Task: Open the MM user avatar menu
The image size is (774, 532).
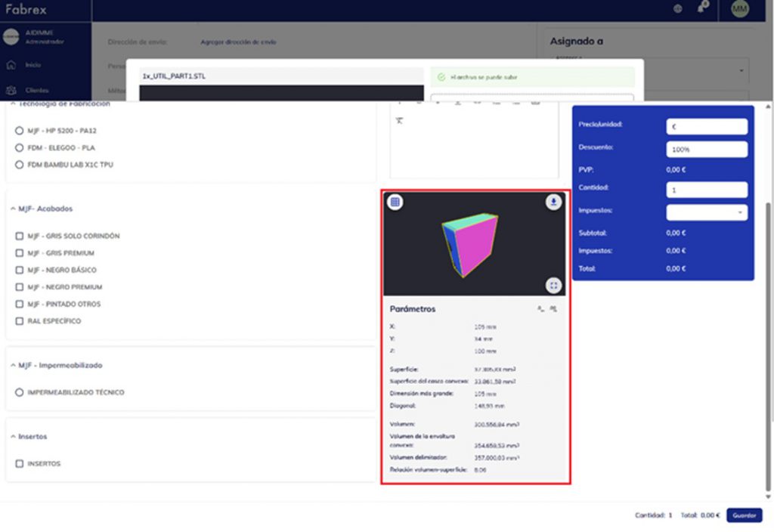Action: pos(740,9)
